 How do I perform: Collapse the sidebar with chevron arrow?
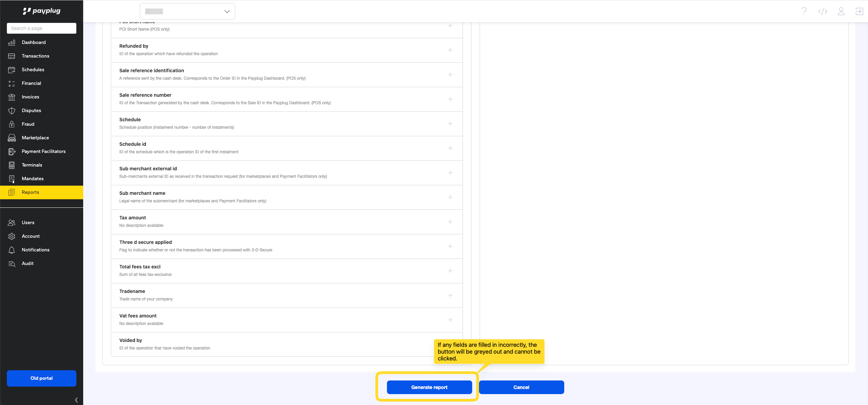point(76,400)
